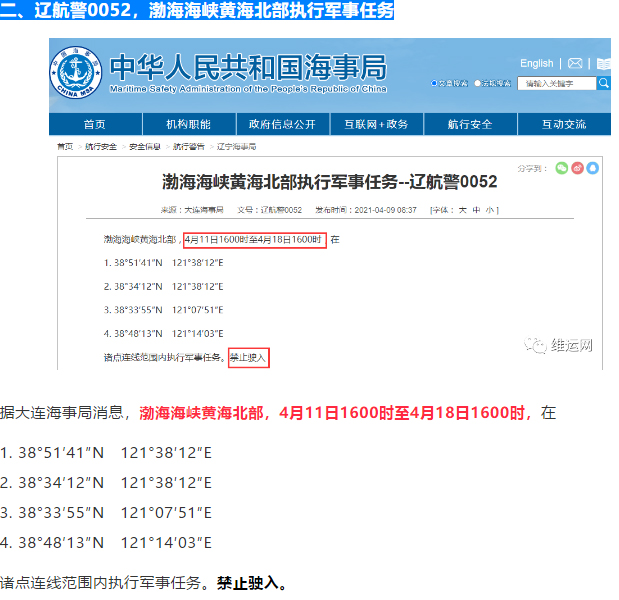619x600 pixels.
Task: Click the 请输入关键字 search field
Action: pos(557,83)
